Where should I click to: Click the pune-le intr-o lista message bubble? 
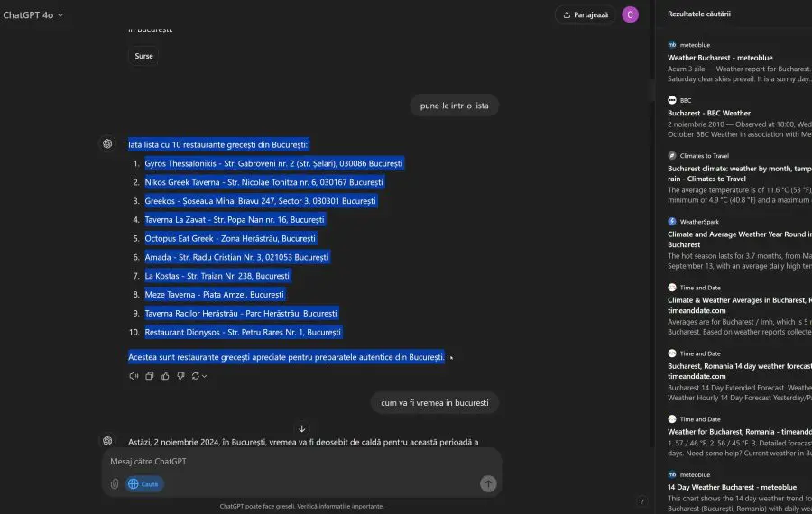(x=454, y=106)
